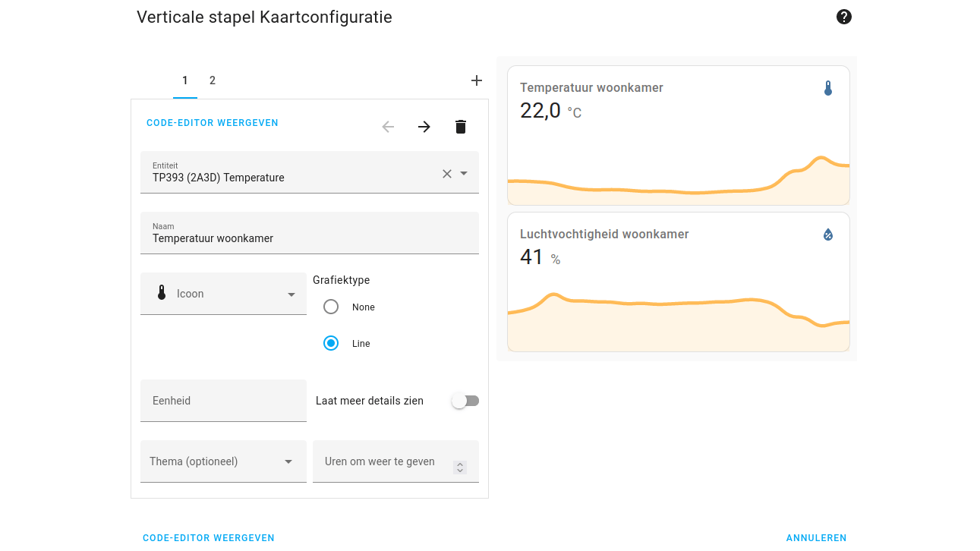Expand the Icoon dropdown
Viewport: 980px width, 551px height.
click(x=291, y=294)
